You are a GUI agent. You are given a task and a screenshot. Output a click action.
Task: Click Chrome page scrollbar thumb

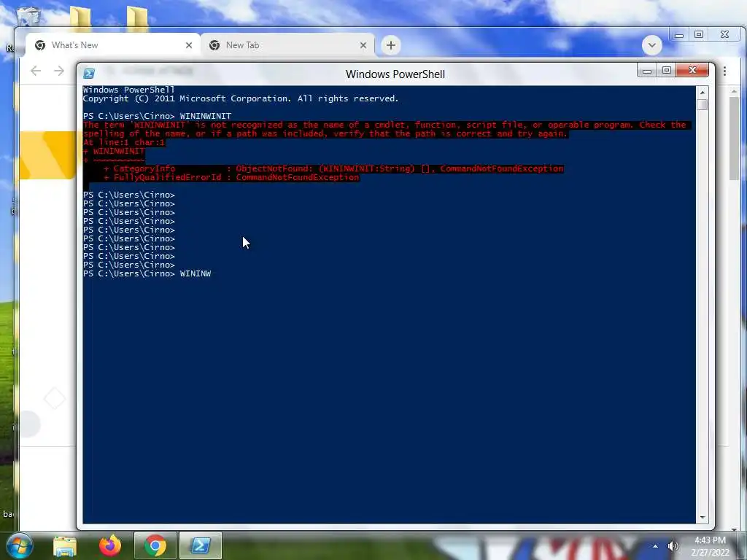pyautogui.click(x=734, y=138)
